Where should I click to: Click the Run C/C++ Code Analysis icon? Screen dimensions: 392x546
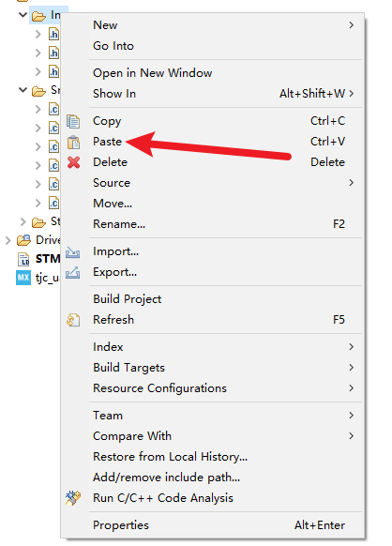coord(73,498)
